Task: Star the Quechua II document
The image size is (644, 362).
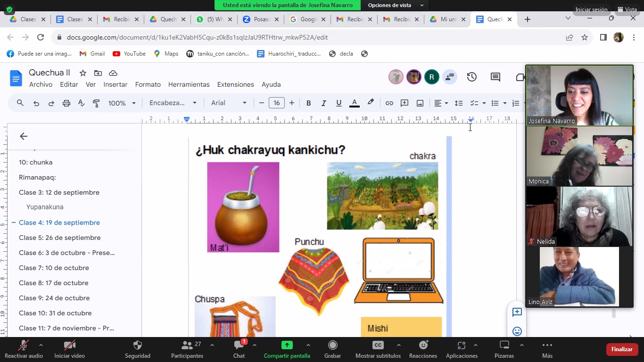Action: 83,73
